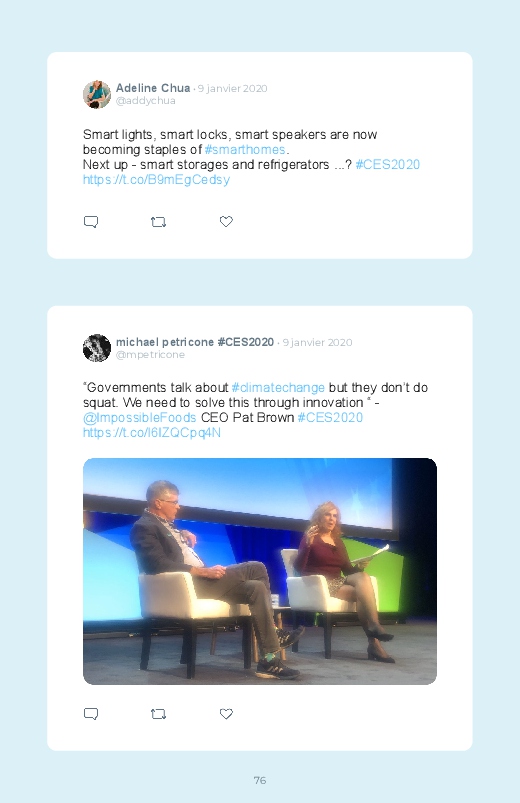This screenshot has width=520, height=803.
Task: Reply to michael petricone's tweet
Action: [x=91, y=714]
